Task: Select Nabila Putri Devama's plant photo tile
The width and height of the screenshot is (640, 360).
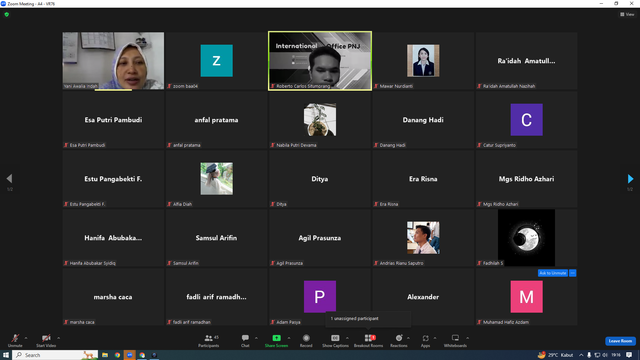Action: tap(320, 120)
